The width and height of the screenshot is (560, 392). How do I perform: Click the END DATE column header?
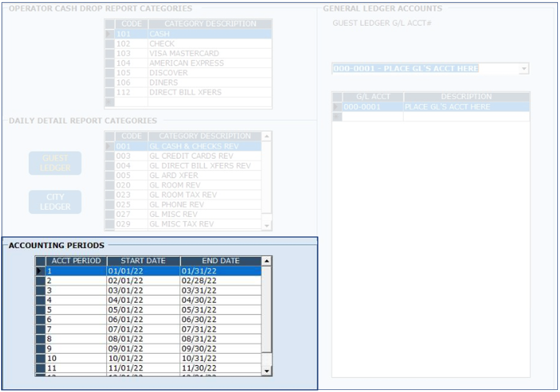click(221, 261)
